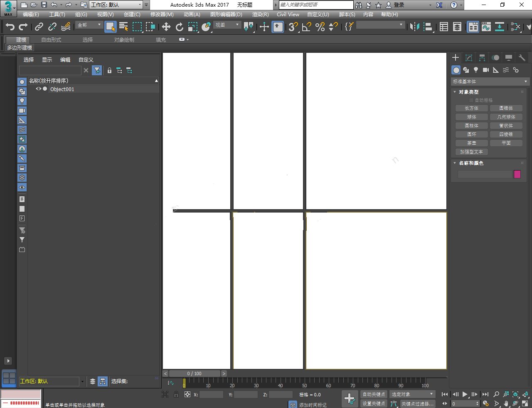Image resolution: width=532 pixels, height=408 pixels.
Task: Open the Modify panel tab
Action: (469, 58)
